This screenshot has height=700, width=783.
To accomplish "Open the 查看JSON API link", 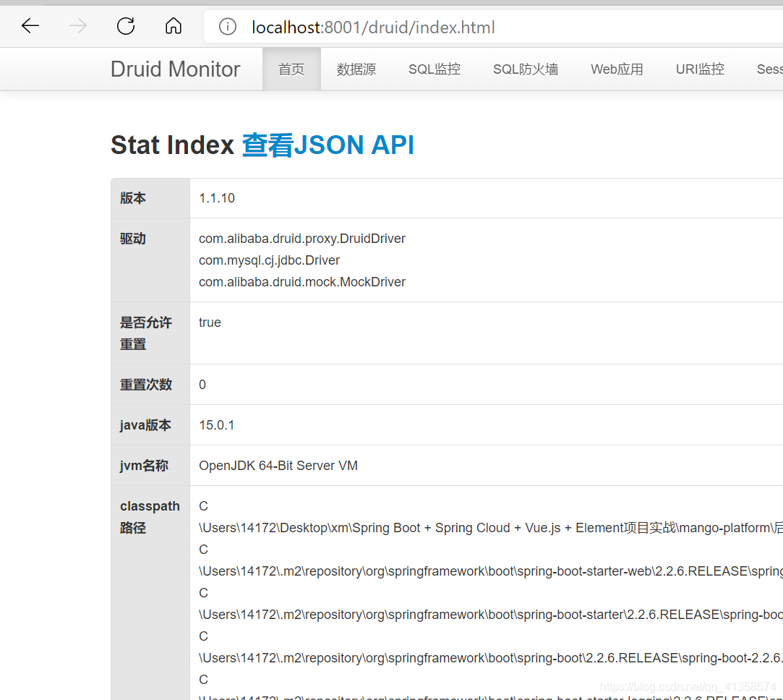I will pyautogui.click(x=328, y=145).
